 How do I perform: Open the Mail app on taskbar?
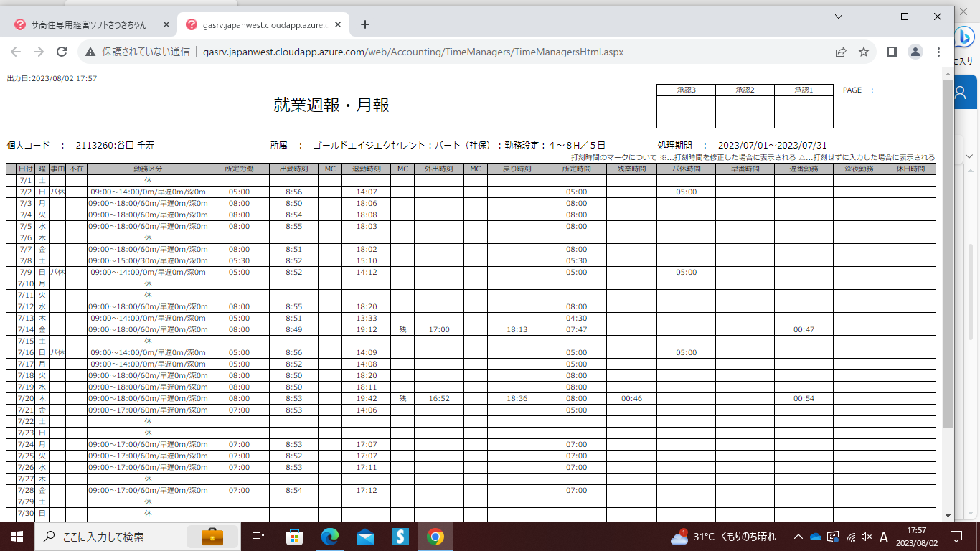pos(364,537)
